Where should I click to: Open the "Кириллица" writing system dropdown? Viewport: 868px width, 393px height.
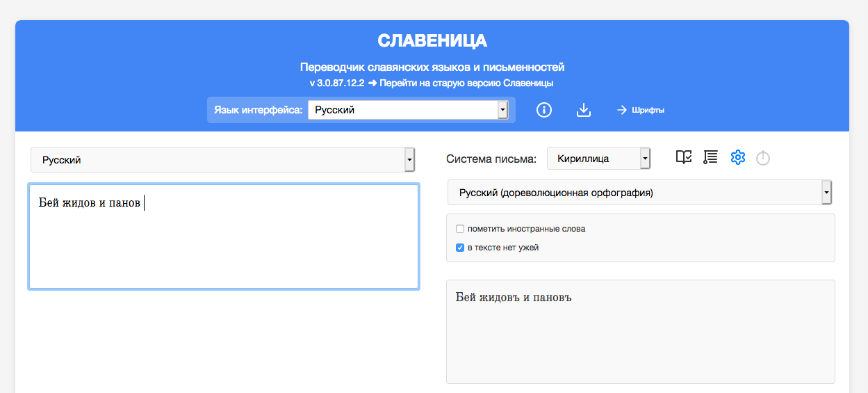coord(599,159)
